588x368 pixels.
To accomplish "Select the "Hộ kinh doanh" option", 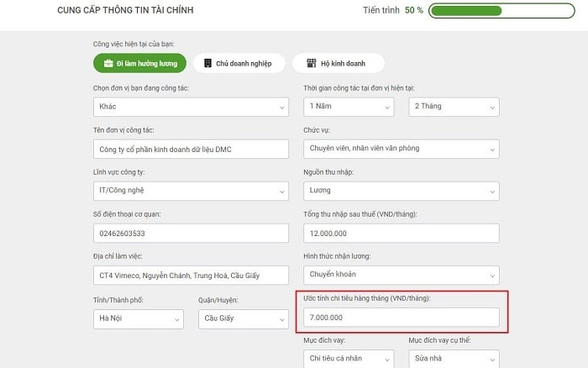I will (339, 63).
